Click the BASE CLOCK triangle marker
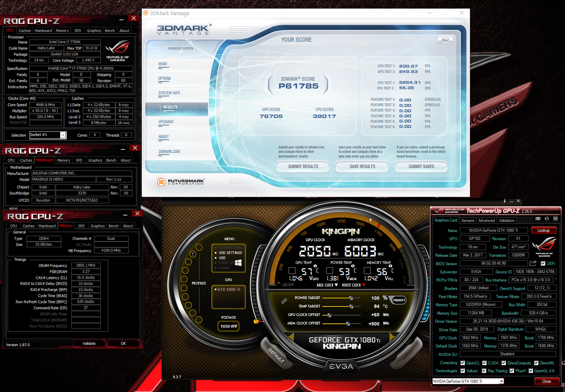 336,285
